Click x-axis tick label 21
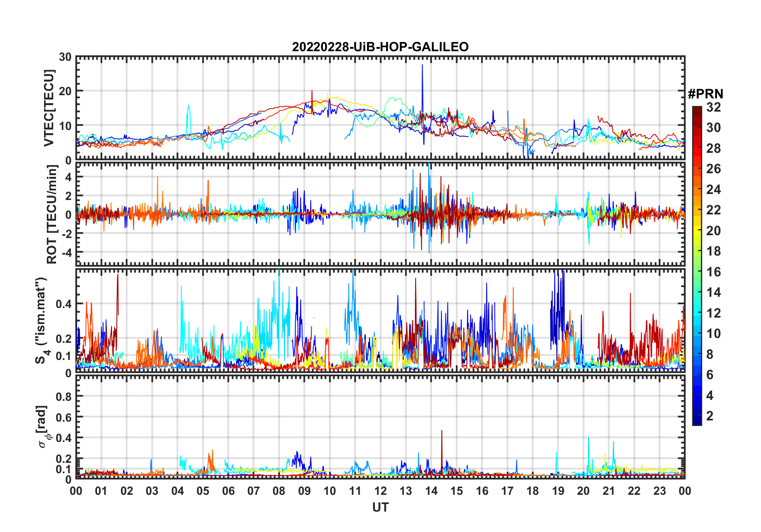This screenshot has width=761, height=532. coord(609,491)
